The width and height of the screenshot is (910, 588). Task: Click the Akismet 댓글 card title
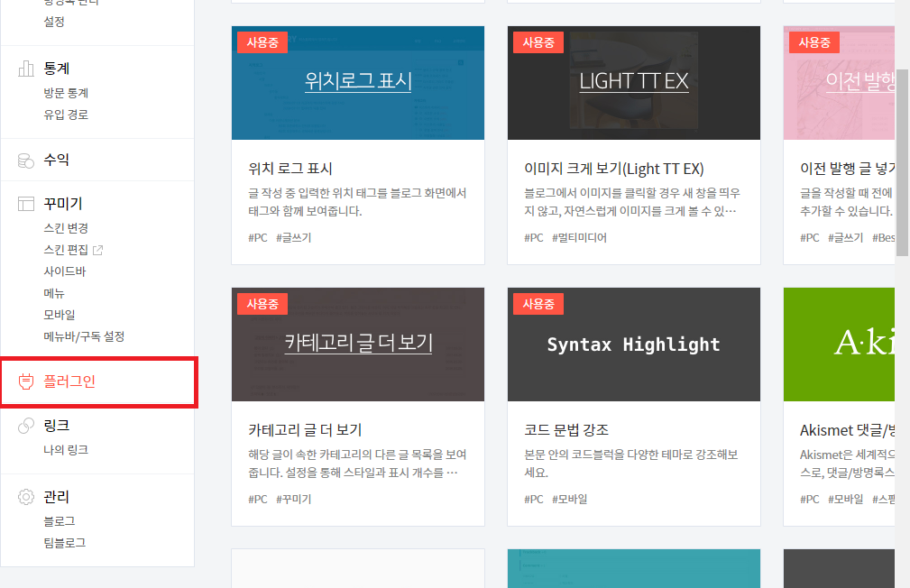coord(848,430)
